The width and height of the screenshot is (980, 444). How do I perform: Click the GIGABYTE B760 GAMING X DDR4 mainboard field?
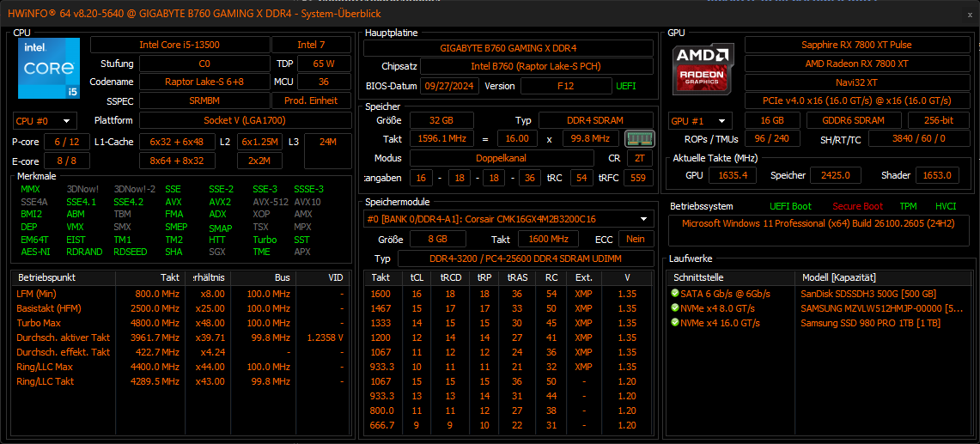508,48
